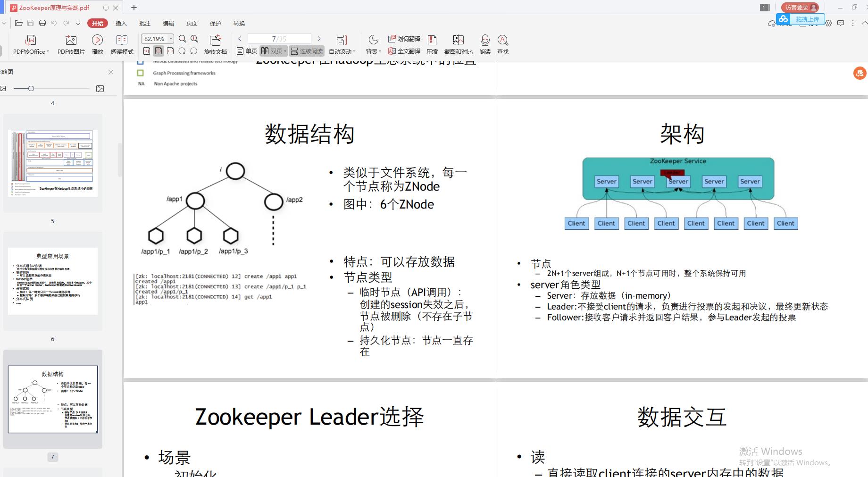The width and height of the screenshot is (868, 477).
Task: Start 播放 slideshow playback
Action: click(97, 45)
